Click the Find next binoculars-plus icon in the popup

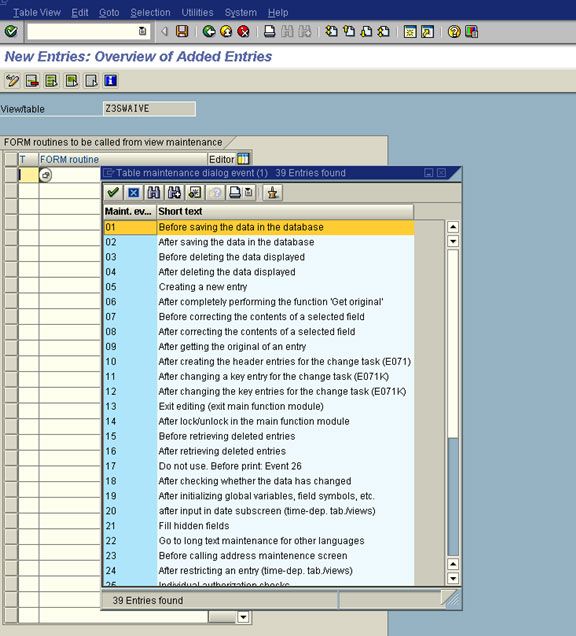click(174, 193)
